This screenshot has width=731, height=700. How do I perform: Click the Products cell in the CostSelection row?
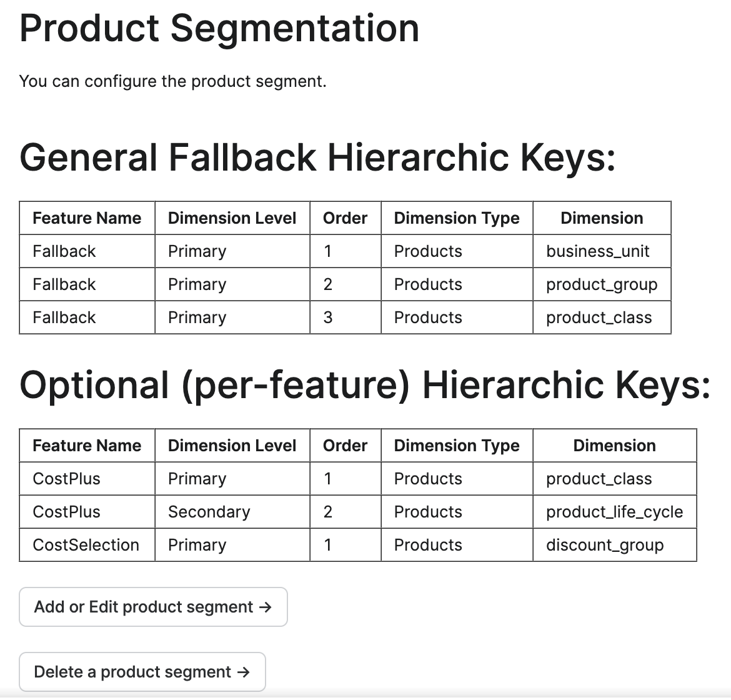tap(428, 544)
